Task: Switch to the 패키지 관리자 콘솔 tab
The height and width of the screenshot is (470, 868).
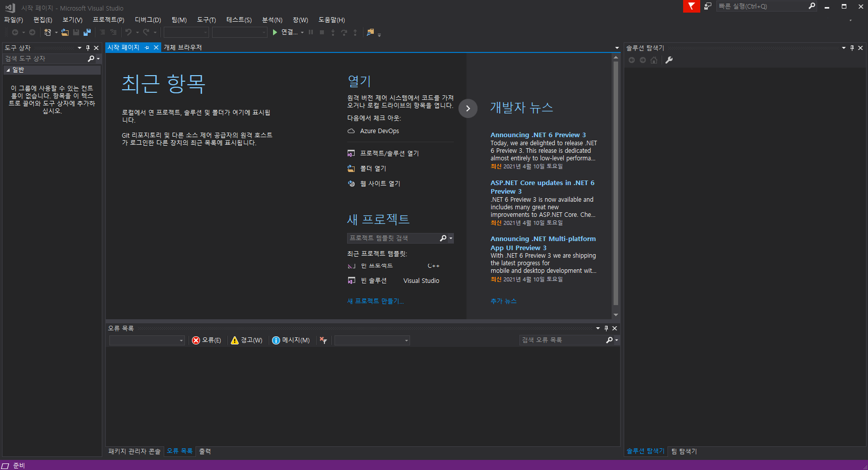Action: [135, 451]
